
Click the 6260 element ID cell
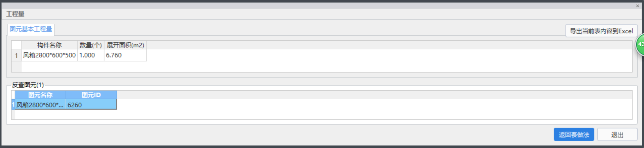(x=91, y=105)
